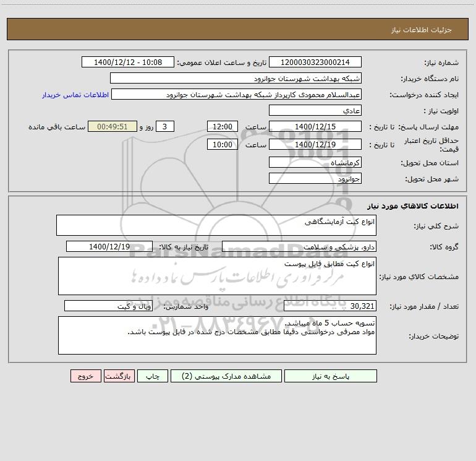Click remaining days field showing 3
Screen dimensions: 476x461
coord(165,126)
